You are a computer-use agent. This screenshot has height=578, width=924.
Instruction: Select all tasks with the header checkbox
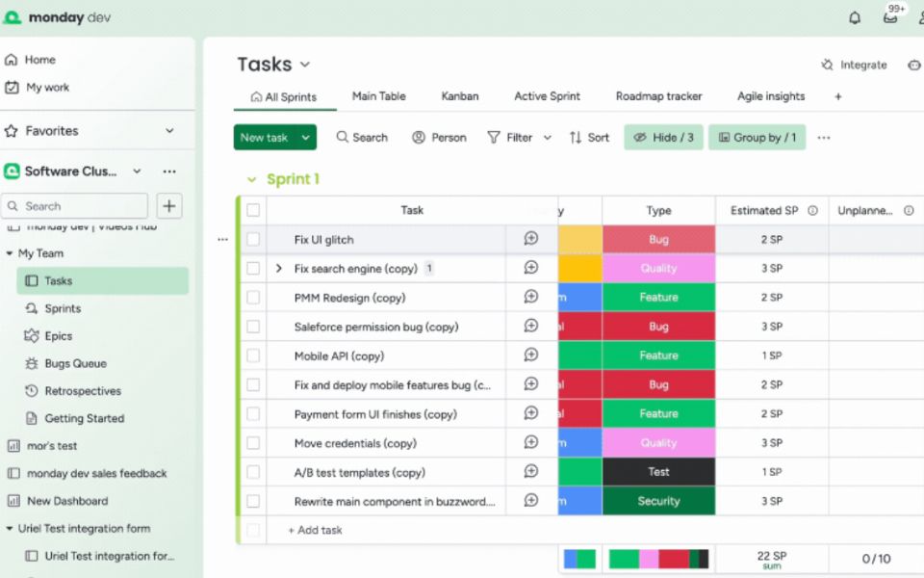tap(253, 210)
